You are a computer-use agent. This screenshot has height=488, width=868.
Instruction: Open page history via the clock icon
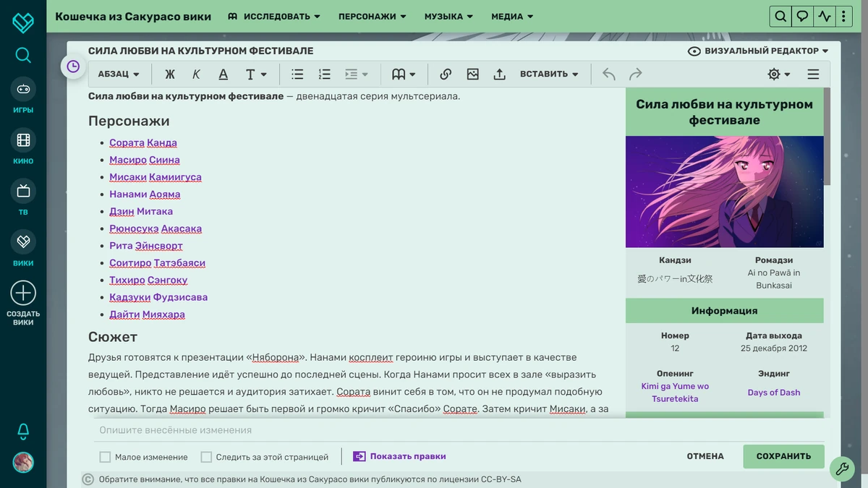point(72,67)
